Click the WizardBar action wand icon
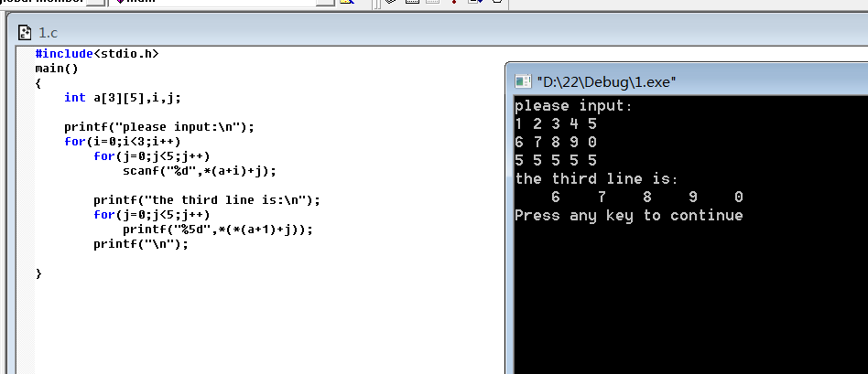The image size is (868, 374). [346, 2]
